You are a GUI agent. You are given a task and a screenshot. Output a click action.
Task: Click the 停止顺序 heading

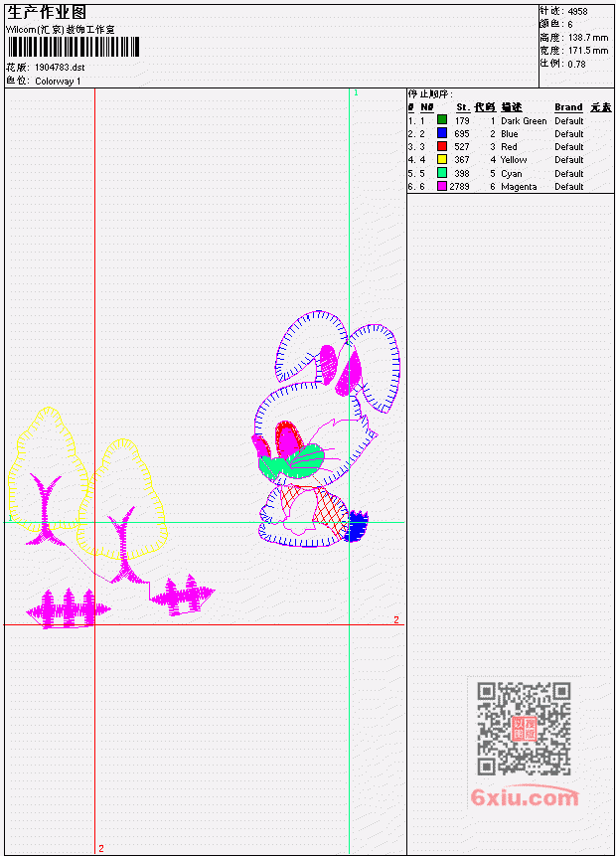pyautogui.click(x=430, y=93)
